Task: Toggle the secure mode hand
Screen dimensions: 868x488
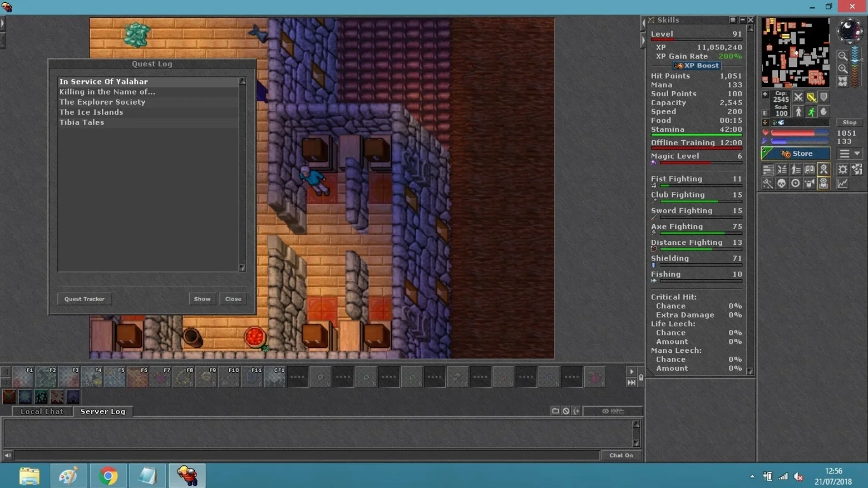Action: [x=824, y=112]
